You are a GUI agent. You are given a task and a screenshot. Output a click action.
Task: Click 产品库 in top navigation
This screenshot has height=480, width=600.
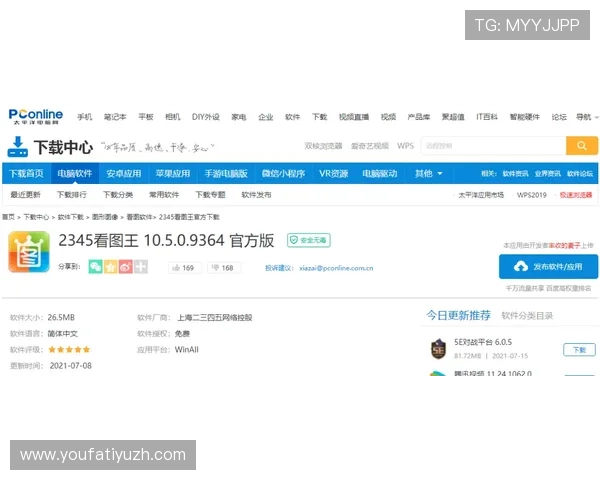click(419, 117)
